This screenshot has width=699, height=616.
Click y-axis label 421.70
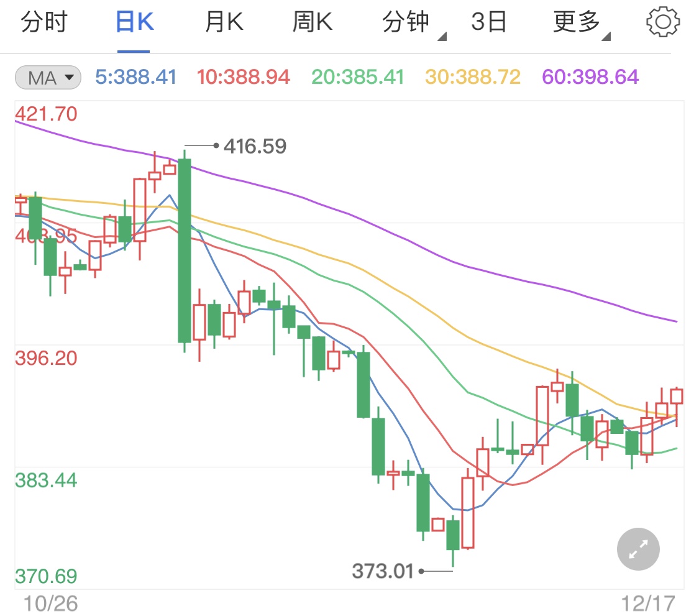click(x=46, y=114)
